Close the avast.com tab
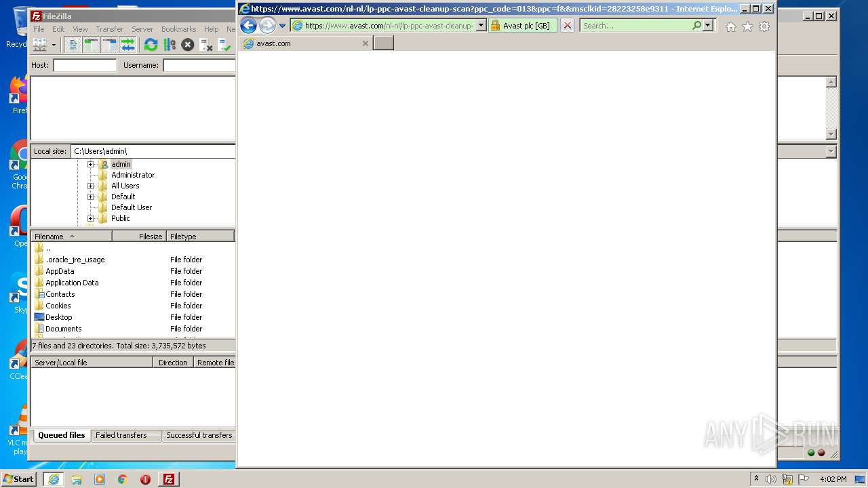868x488 pixels. point(365,43)
